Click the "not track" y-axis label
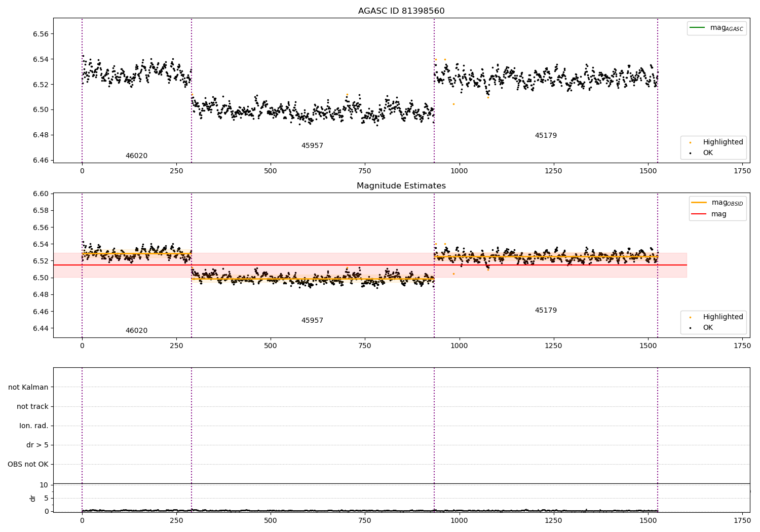 (32, 407)
